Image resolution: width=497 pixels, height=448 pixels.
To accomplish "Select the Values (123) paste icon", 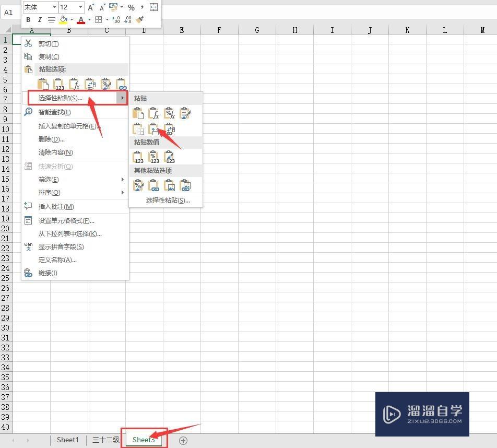I will tap(139, 157).
